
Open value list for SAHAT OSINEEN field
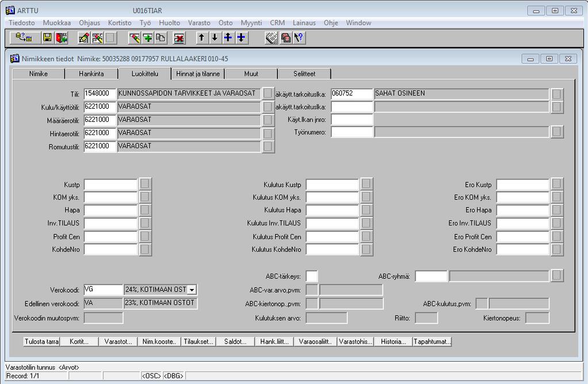point(557,94)
